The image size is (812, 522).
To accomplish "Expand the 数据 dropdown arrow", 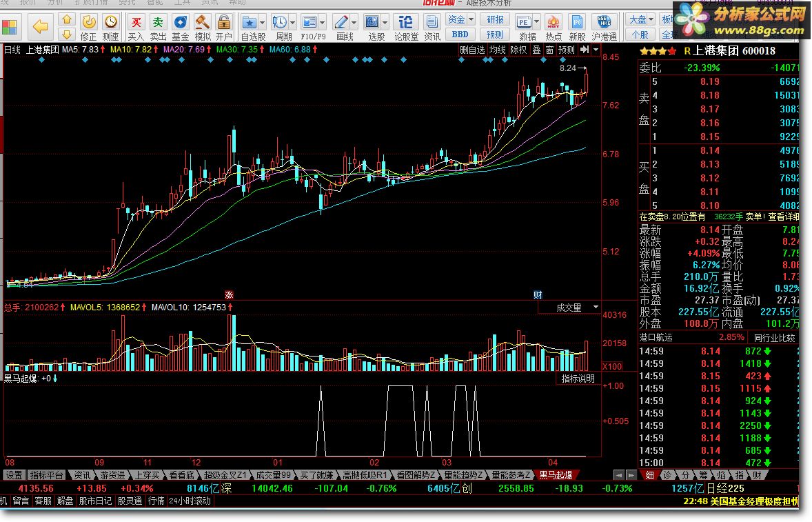I will (537, 22).
